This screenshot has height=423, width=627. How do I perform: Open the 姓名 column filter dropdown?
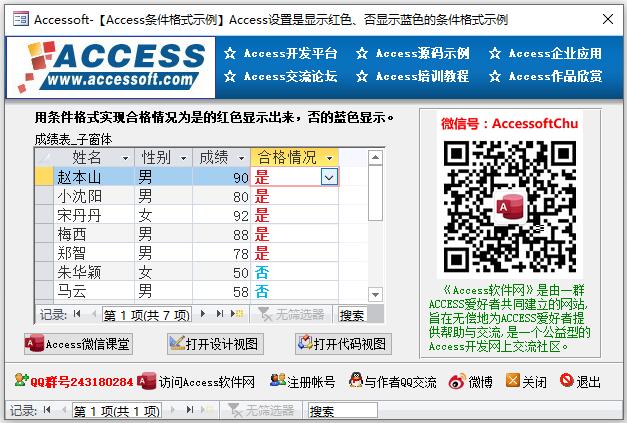click(126, 159)
